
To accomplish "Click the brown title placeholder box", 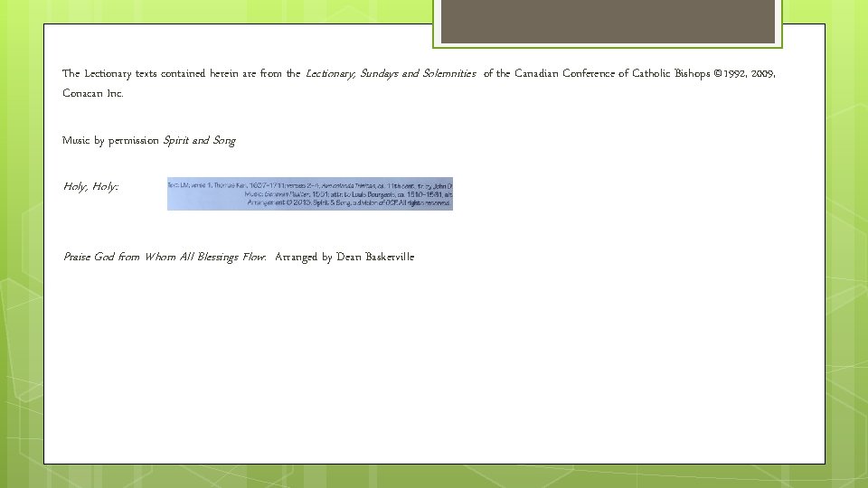I will 608,21.
